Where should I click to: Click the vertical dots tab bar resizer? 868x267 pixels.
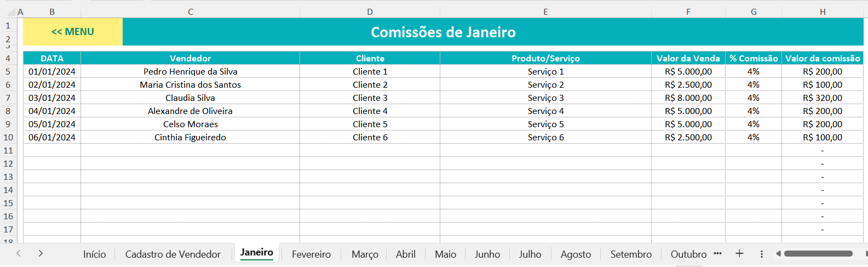point(762,254)
